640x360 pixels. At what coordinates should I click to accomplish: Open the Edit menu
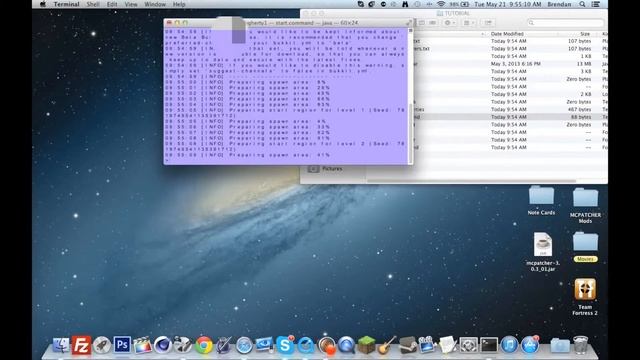(112, 4)
